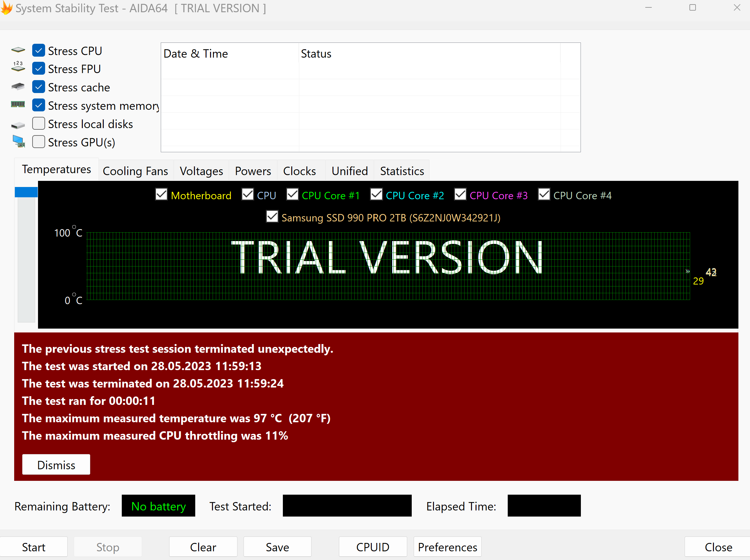The width and height of the screenshot is (750, 560).
Task: Click the GPU monitor icon
Action: click(19, 141)
